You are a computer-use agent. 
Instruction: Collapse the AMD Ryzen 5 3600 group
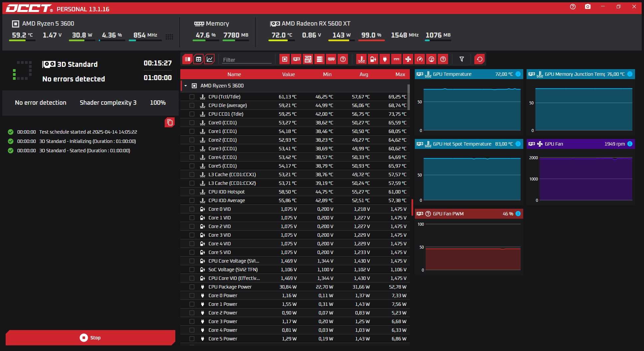(186, 86)
